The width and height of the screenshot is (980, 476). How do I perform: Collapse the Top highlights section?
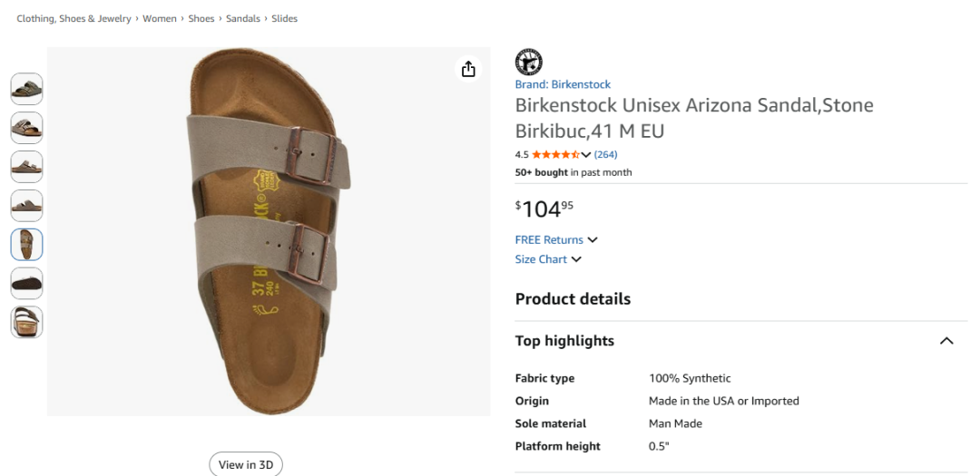tap(946, 341)
